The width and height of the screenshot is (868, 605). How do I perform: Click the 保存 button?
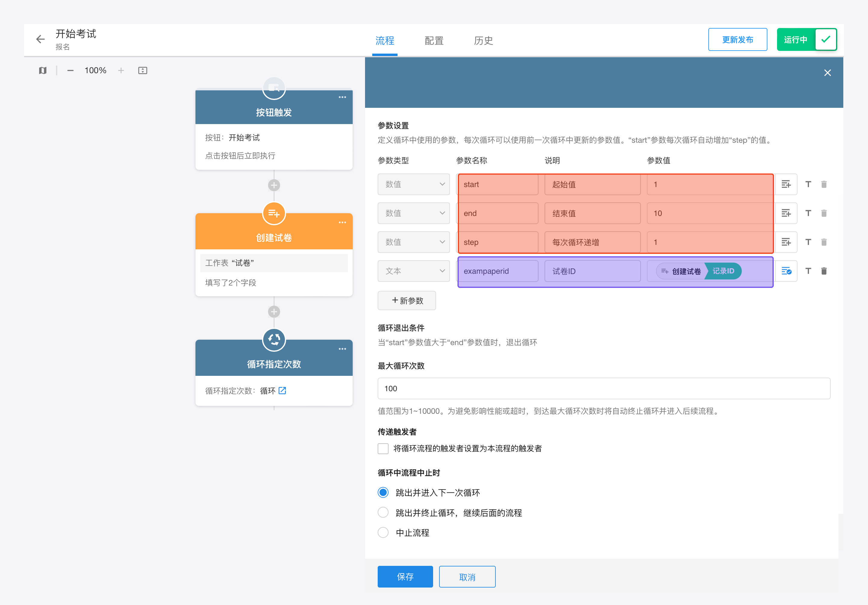tap(405, 577)
